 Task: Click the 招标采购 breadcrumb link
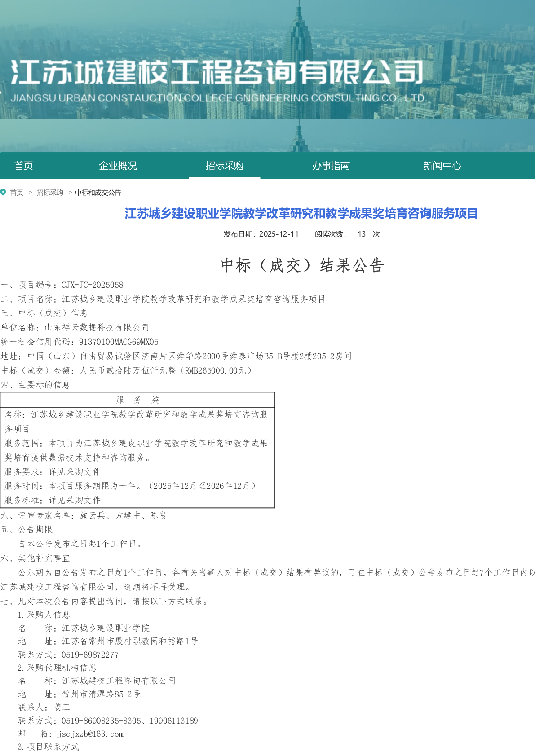coord(50,193)
